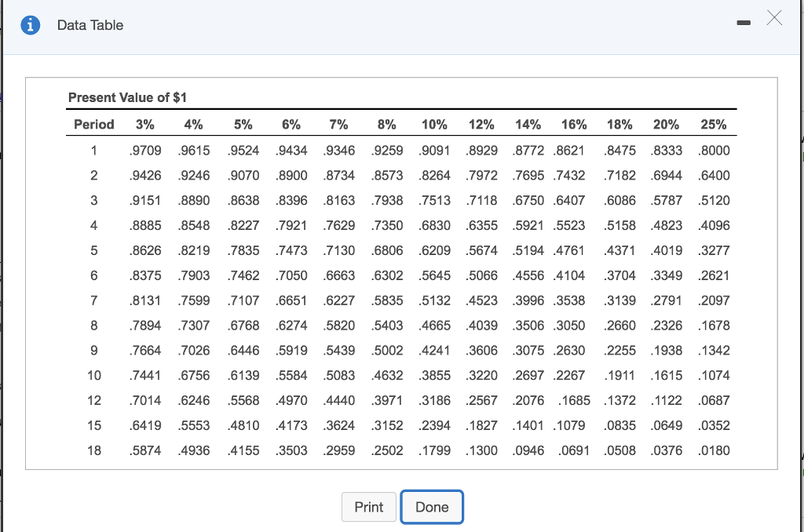
Task: Click the blue info icon beside Data Table
Action: [x=30, y=24]
